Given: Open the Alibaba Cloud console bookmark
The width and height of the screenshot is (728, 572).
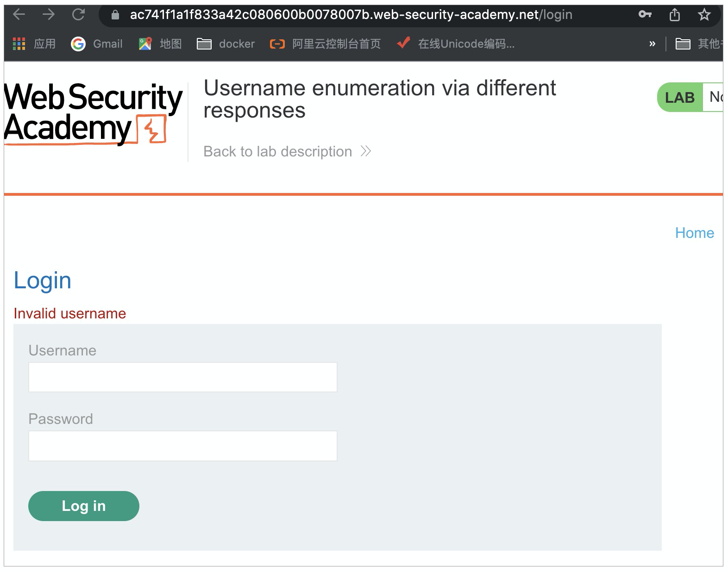Looking at the screenshot, I should (x=325, y=44).
